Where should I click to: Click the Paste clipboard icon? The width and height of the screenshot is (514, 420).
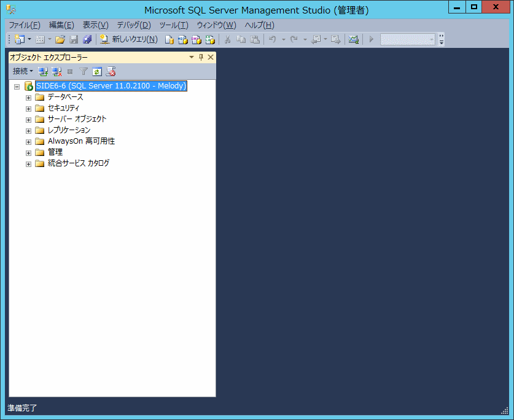(255, 39)
